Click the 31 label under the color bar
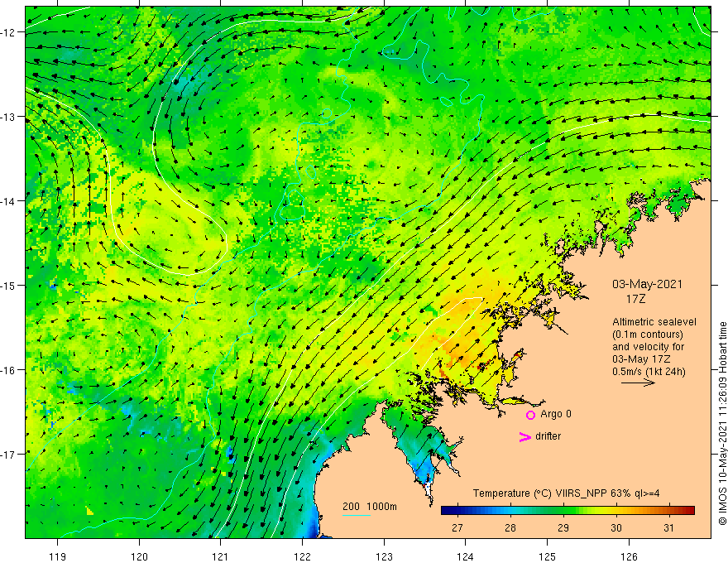The image size is (728, 563). (668, 528)
